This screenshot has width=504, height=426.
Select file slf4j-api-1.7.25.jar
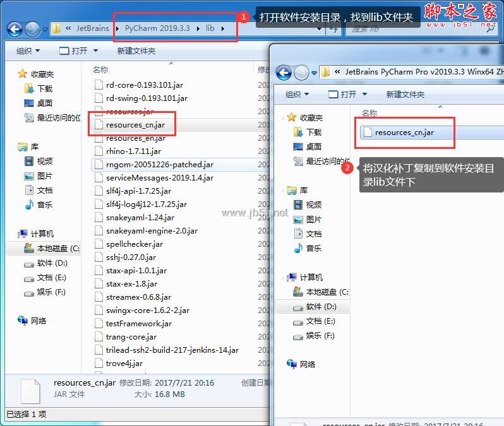point(133,191)
